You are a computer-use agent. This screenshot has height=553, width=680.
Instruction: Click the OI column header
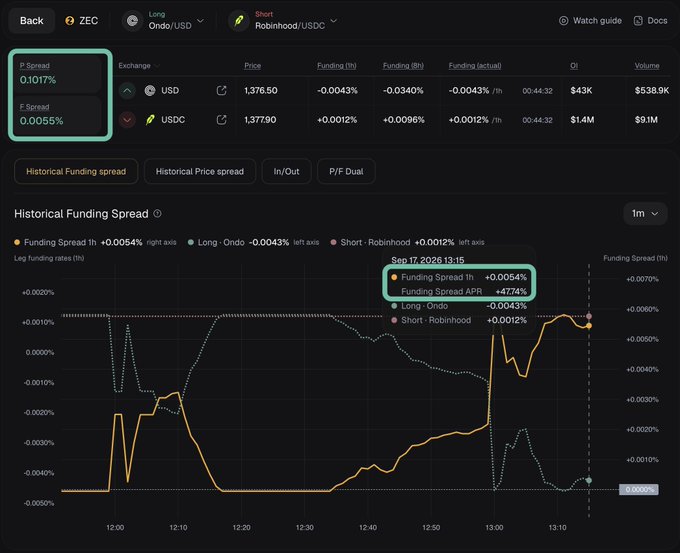tap(574, 65)
